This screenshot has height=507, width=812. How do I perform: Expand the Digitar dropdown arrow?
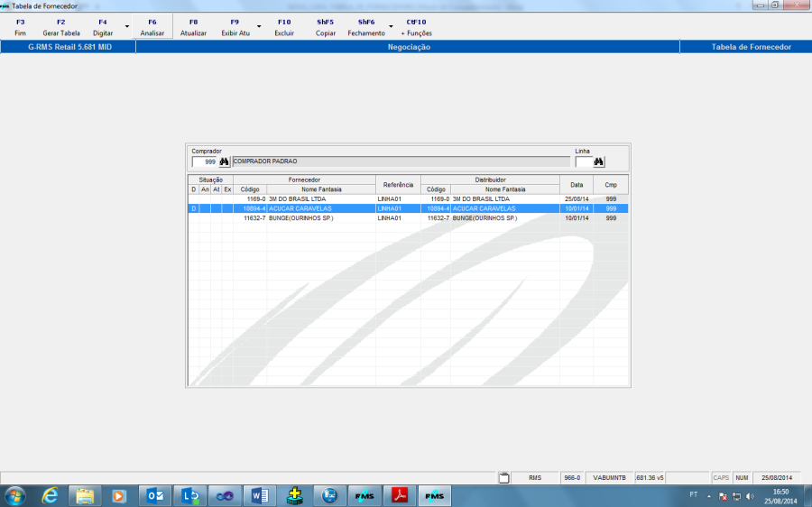click(127, 27)
